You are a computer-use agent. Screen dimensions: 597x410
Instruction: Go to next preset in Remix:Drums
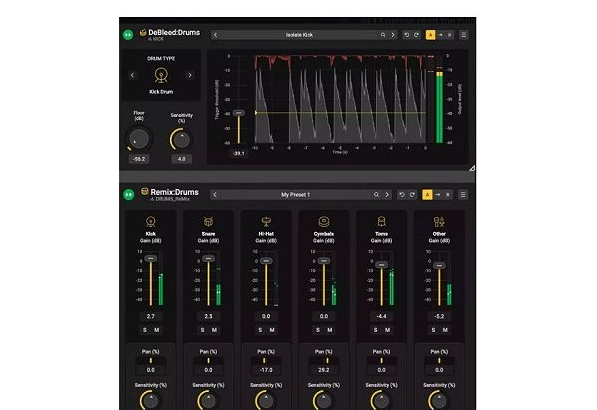point(387,195)
